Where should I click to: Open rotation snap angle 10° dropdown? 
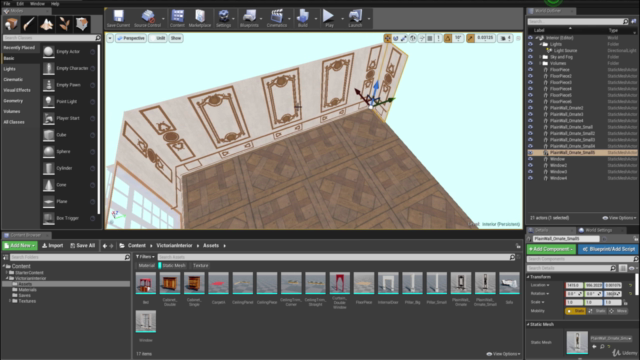(x=458, y=38)
